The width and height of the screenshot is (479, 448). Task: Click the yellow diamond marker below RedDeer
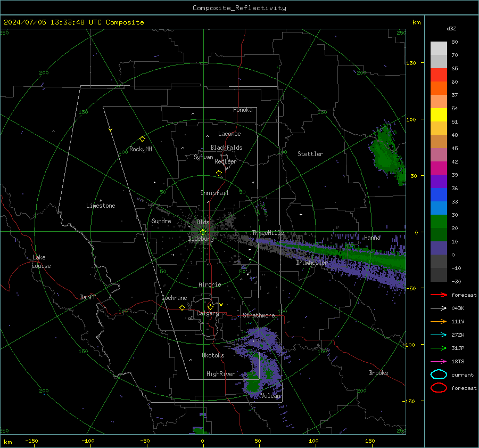(219, 173)
